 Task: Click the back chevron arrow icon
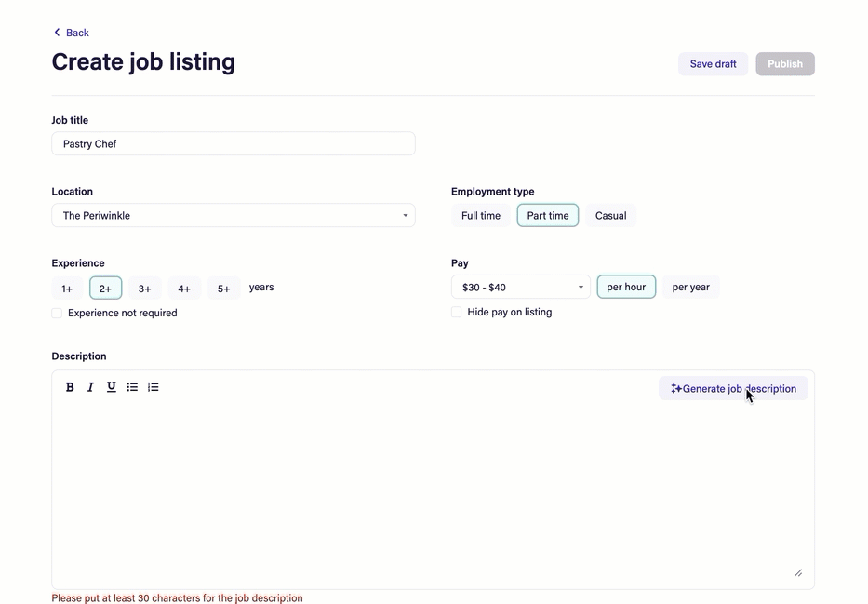[57, 32]
